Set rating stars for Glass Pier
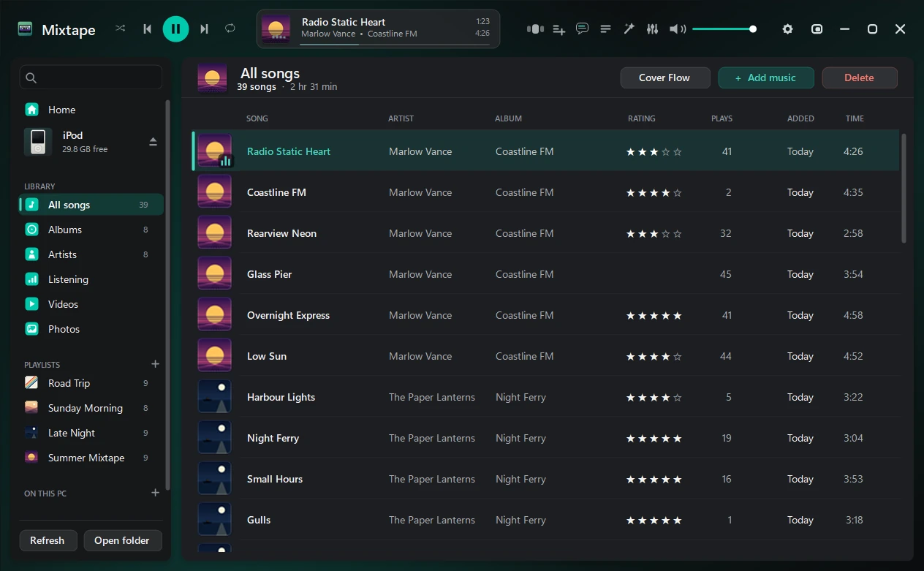 click(654, 274)
